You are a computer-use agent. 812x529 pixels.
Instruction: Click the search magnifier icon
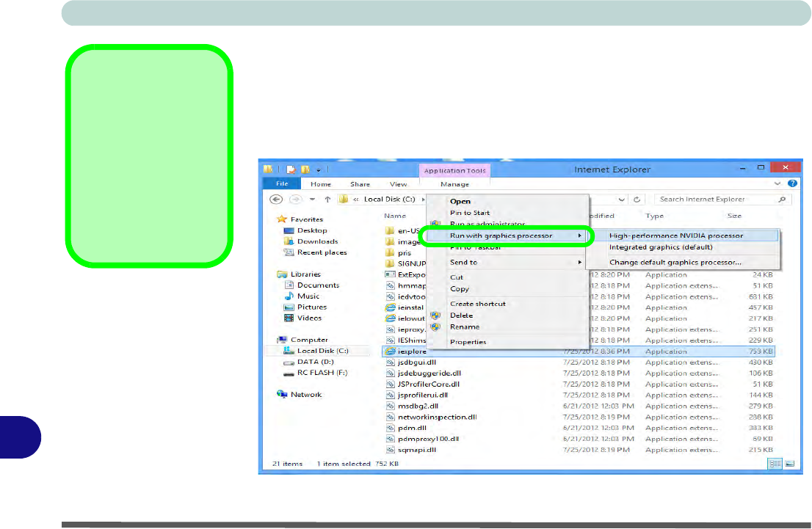coord(782,200)
